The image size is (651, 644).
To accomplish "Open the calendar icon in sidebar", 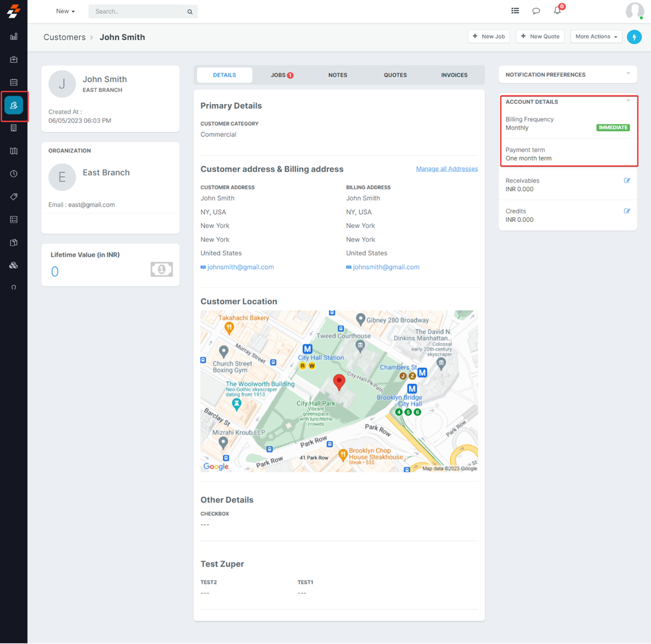I will (13, 82).
